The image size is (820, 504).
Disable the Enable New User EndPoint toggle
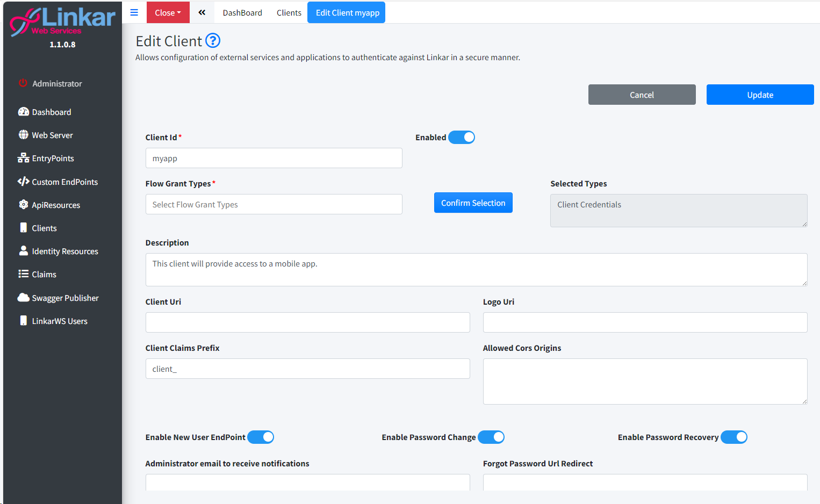(261, 437)
